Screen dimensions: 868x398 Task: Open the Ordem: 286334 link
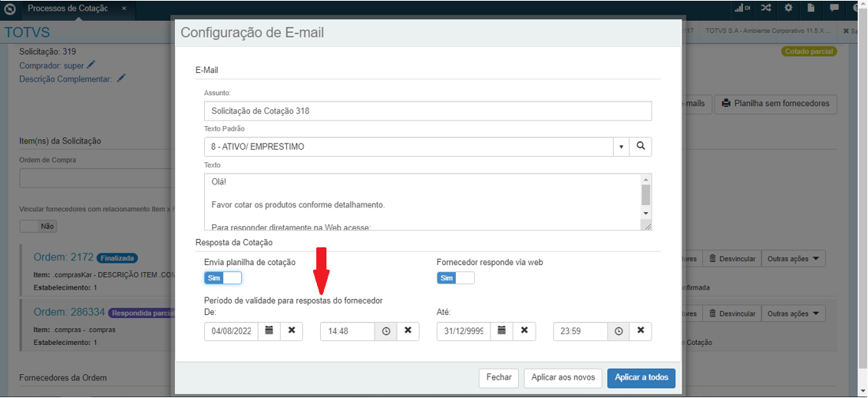pos(69,312)
